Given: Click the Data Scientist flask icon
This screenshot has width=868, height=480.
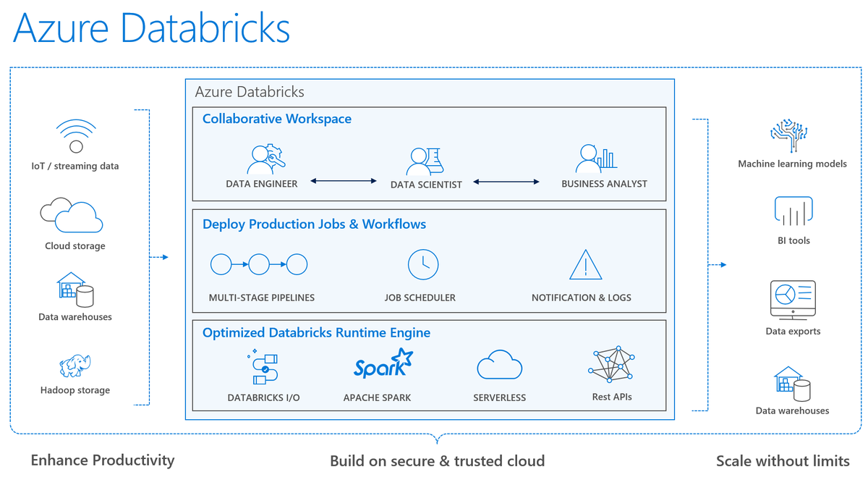Looking at the screenshot, I should point(425,158).
